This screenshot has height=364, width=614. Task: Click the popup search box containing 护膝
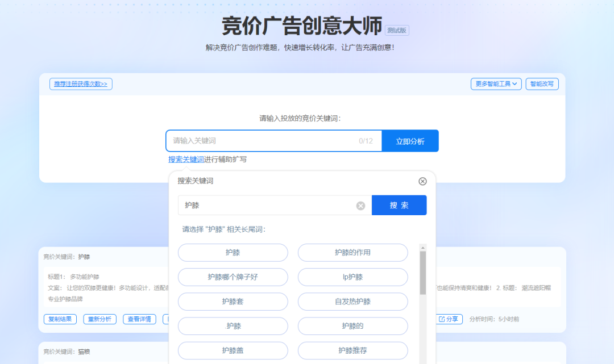point(275,205)
